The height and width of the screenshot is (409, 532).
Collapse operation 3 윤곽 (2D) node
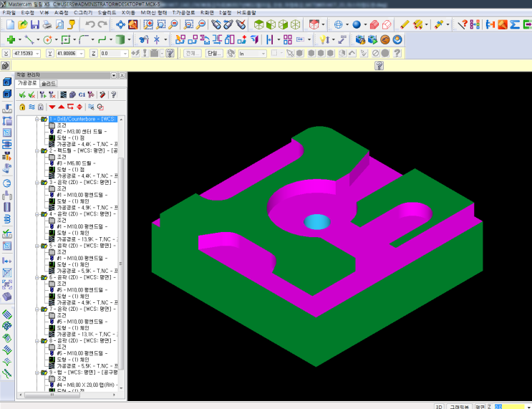click(36, 183)
